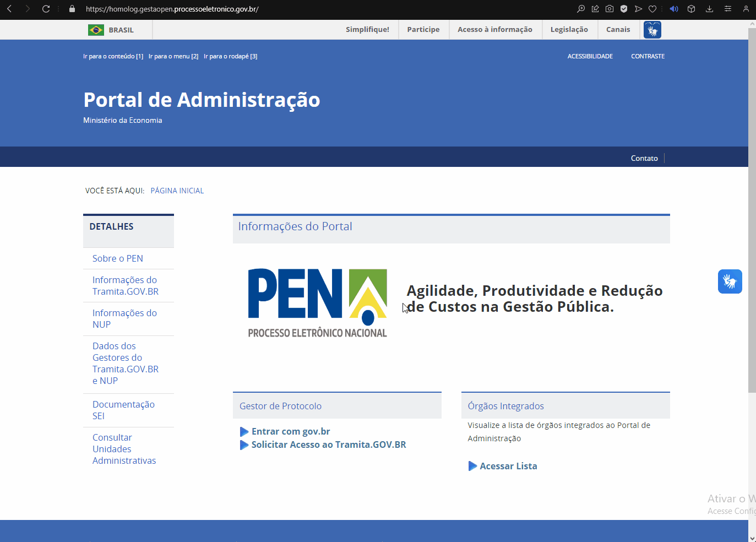
Task: Open the Participe menu item
Action: (423, 30)
